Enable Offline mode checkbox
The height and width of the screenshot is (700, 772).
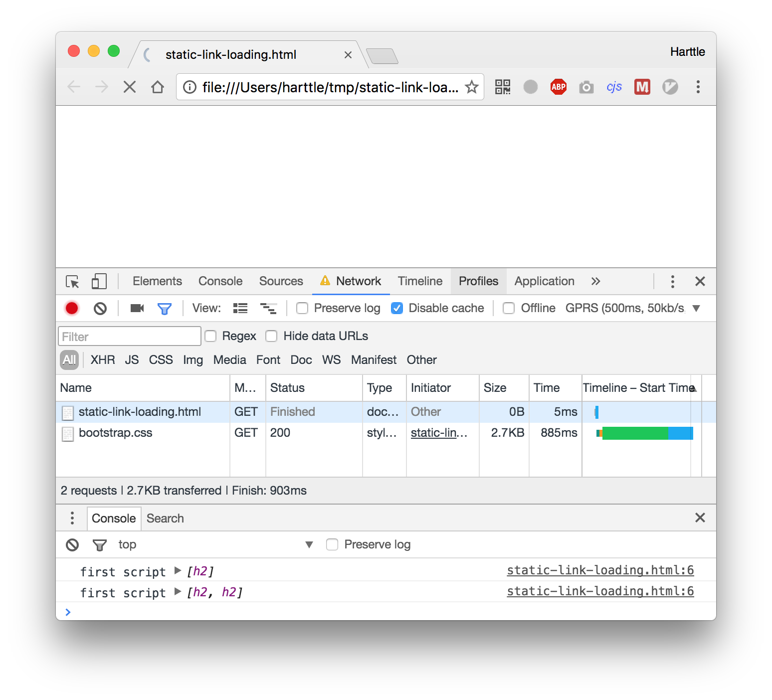509,308
